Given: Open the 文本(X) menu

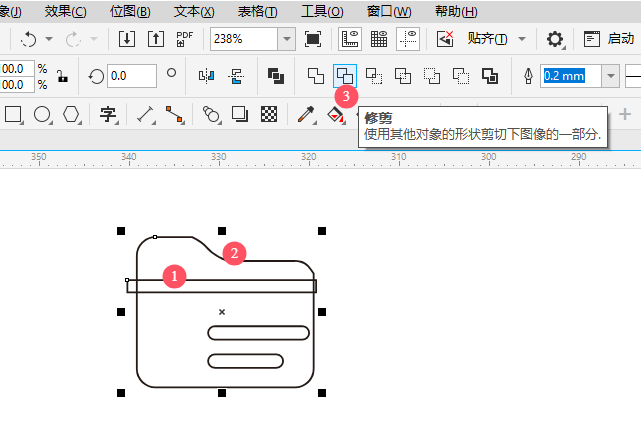Looking at the screenshot, I should pos(194,11).
